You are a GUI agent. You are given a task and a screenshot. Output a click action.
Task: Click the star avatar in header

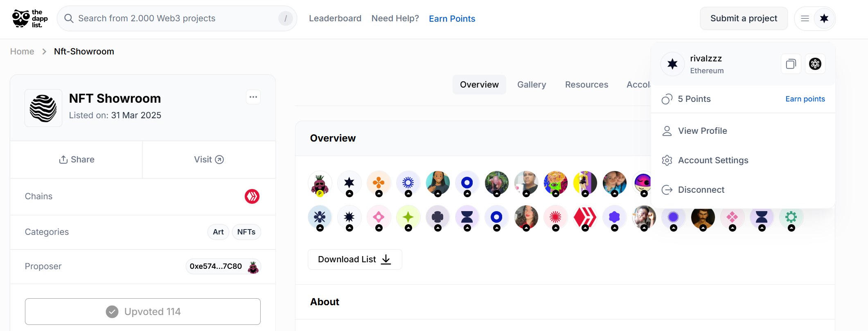pyautogui.click(x=824, y=18)
